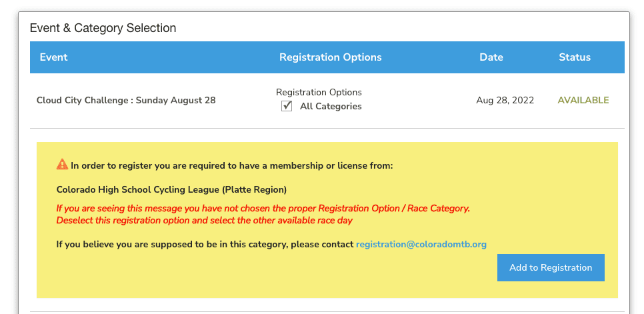The image size is (644, 314).
Task: Click the Status column header
Action: (575, 57)
